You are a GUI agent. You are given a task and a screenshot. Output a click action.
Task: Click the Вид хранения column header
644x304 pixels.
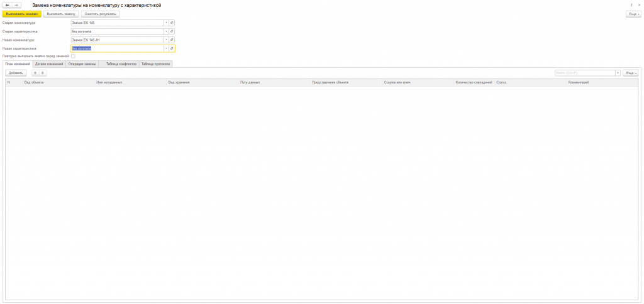coord(203,82)
